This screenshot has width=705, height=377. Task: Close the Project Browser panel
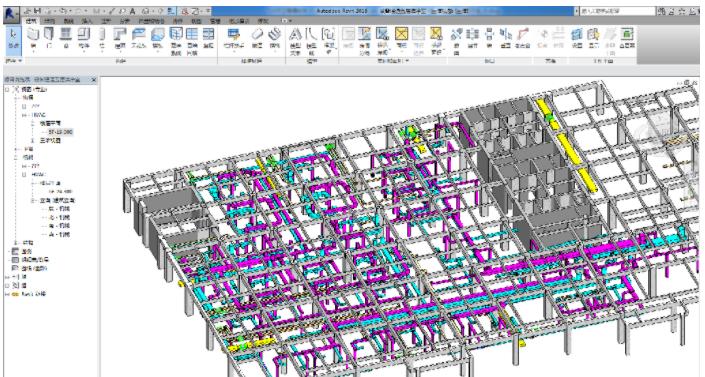click(x=94, y=80)
